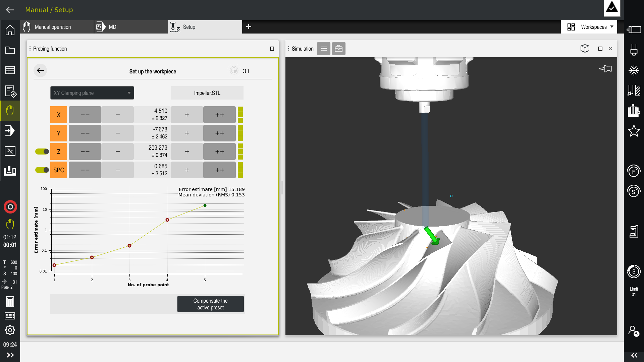
Task: Open the Home icon in left sidebar
Action: pos(10,30)
